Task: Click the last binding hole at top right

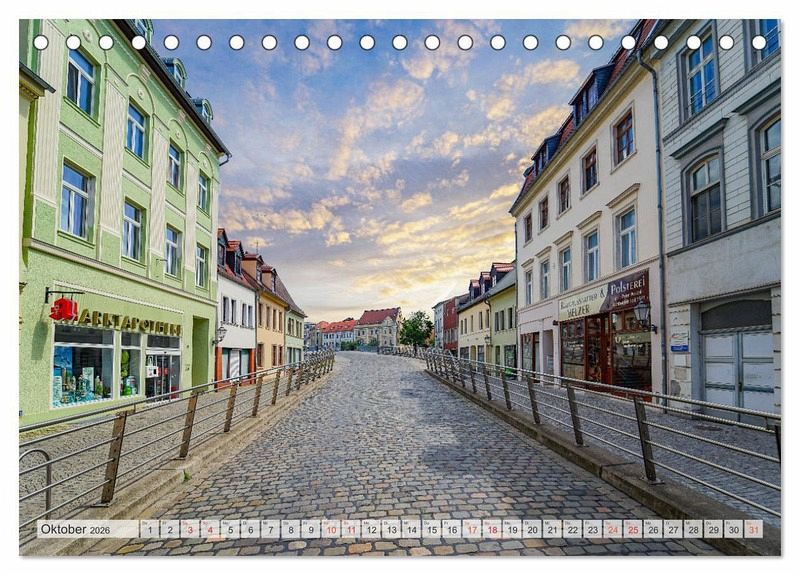Action: coord(758,42)
